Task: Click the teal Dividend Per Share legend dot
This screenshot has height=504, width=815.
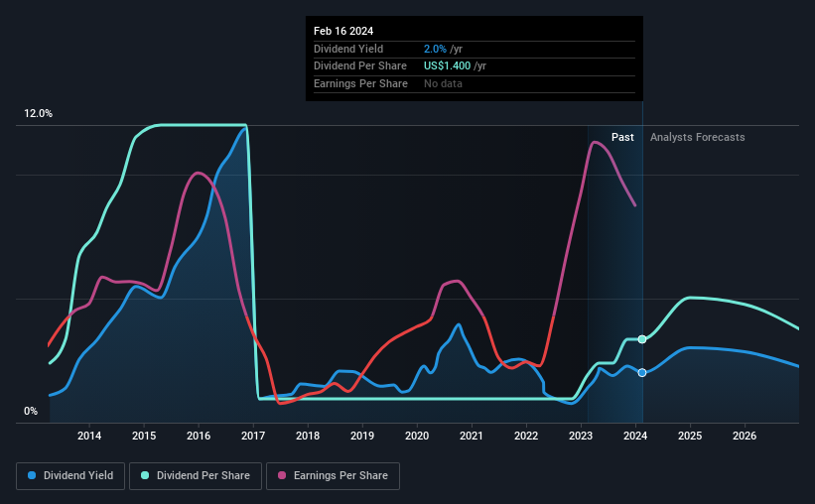Action: tap(145, 475)
